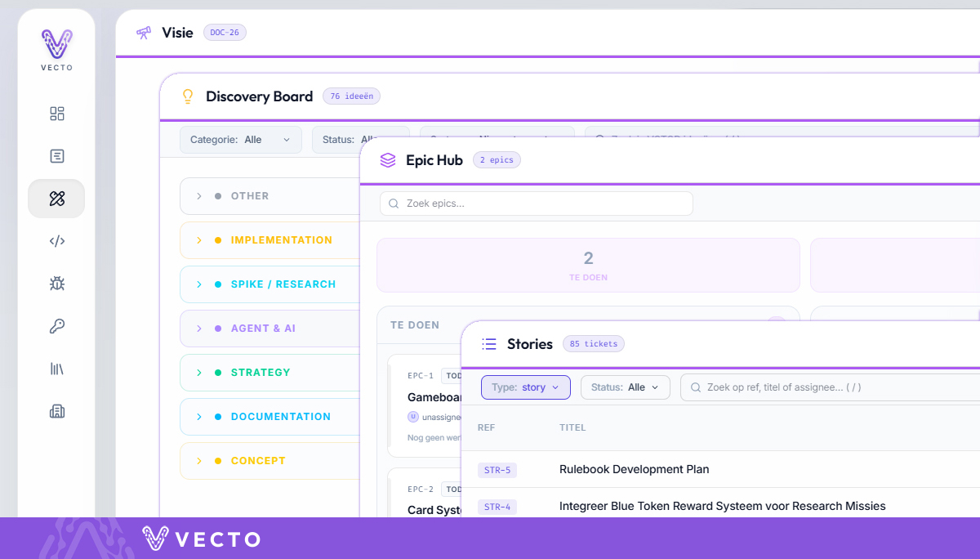The image size is (980, 559).
Task: Click the STR-4 reference badge
Action: 497,507
